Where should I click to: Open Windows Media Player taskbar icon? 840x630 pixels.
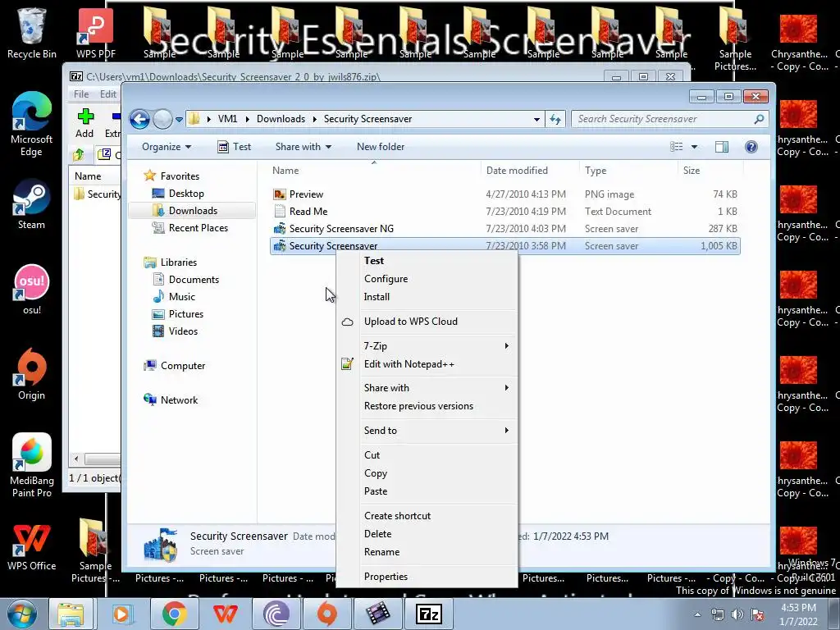(121, 614)
